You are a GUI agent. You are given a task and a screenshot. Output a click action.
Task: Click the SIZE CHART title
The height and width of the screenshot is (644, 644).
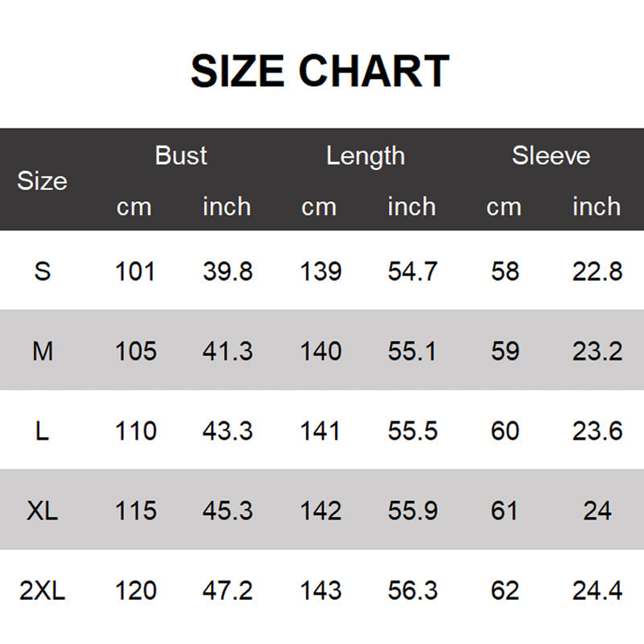[320, 72]
